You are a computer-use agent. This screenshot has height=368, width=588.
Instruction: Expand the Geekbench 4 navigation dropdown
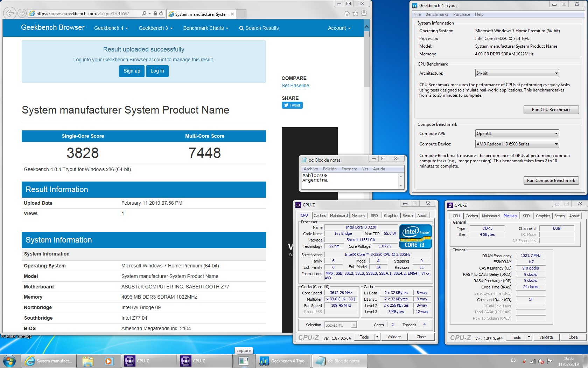tap(111, 28)
